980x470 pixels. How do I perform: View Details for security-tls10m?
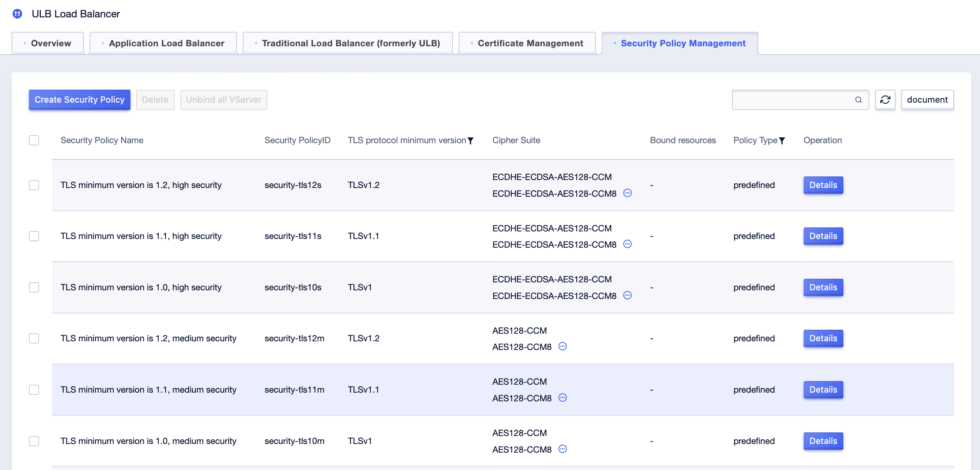823,441
